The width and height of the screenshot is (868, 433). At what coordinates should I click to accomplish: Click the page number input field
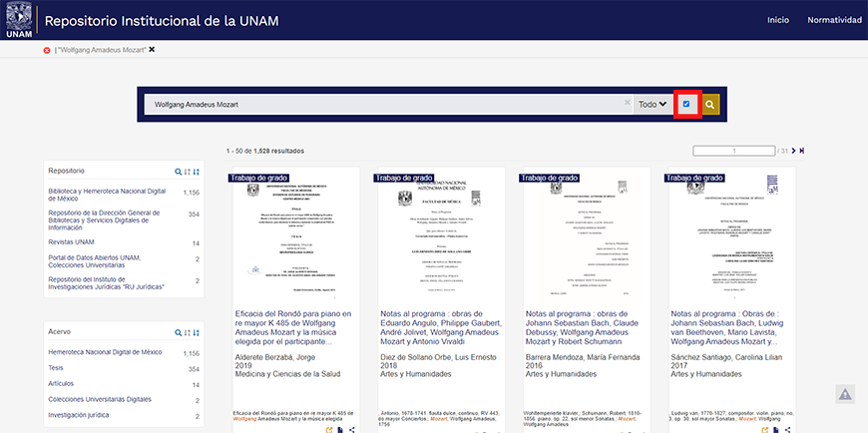[x=734, y=151]
